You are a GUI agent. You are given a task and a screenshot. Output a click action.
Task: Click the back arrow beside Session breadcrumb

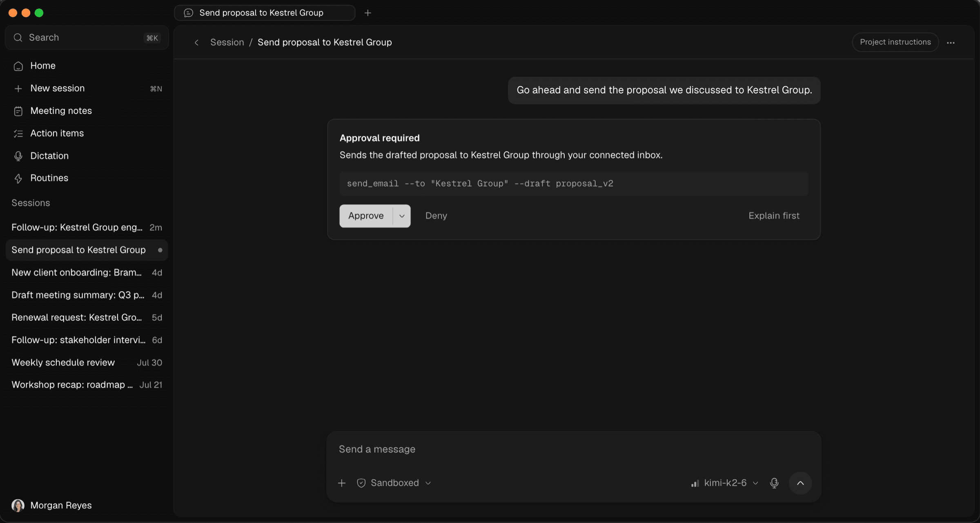point(196,42)
